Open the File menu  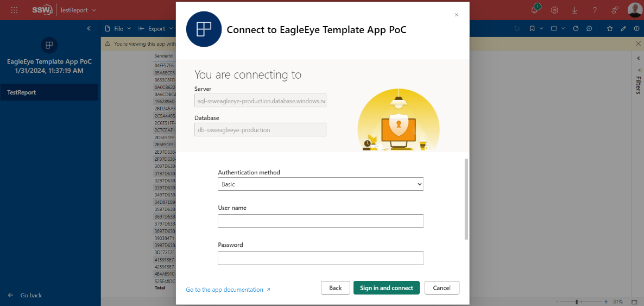coord(115,29)
